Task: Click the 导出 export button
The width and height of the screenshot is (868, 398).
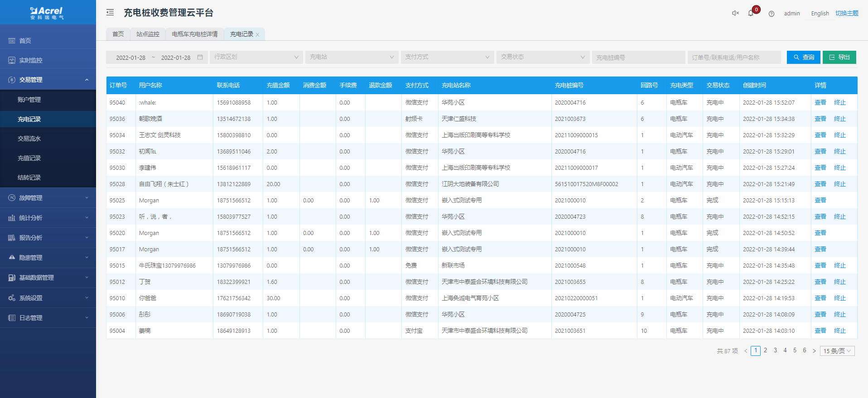Action: (839, 57)
